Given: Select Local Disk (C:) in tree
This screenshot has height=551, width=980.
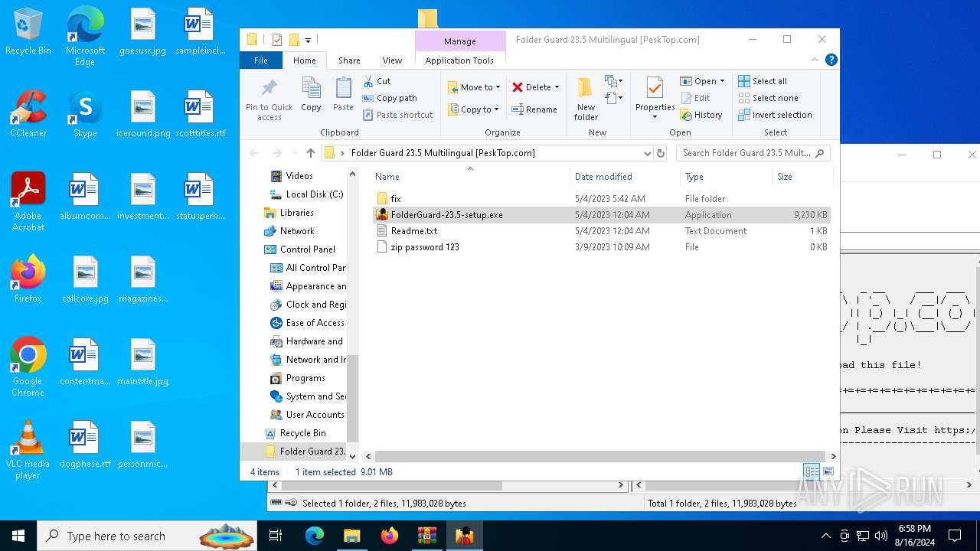Looking at the screenshot, I should [x=306, y=194].
